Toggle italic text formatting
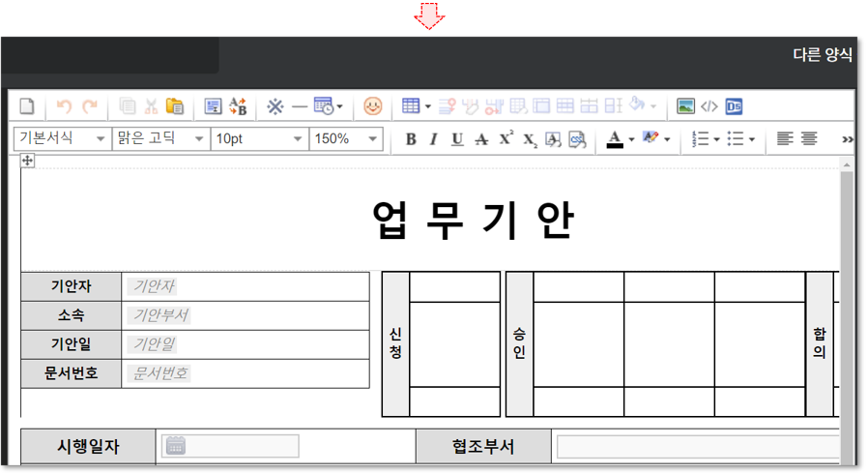868x474 pixels. (x=433, y=139)
